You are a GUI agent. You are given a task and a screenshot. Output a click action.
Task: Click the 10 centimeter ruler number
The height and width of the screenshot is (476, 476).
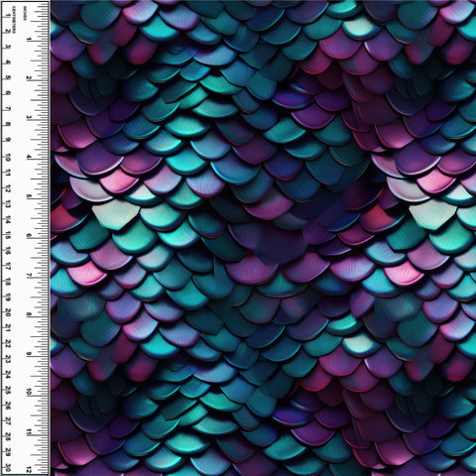coord(8,158)
